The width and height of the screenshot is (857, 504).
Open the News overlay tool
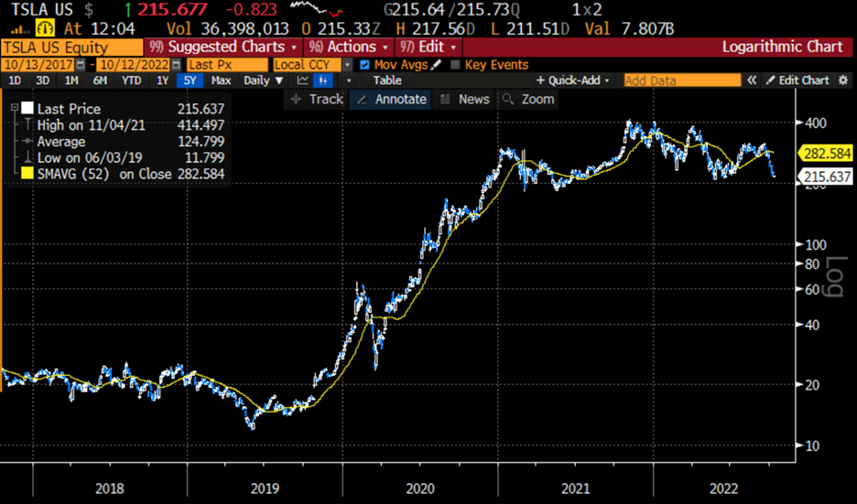coord(464,100)
